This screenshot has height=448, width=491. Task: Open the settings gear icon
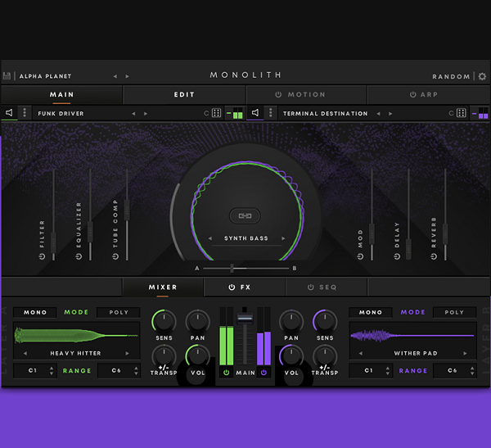click(482, 76)
